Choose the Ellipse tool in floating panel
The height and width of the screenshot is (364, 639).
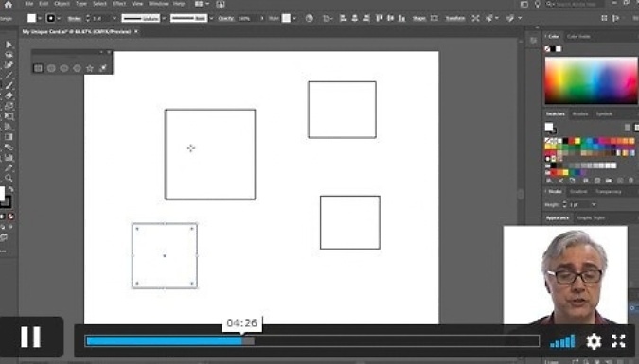tap(64, 68)
